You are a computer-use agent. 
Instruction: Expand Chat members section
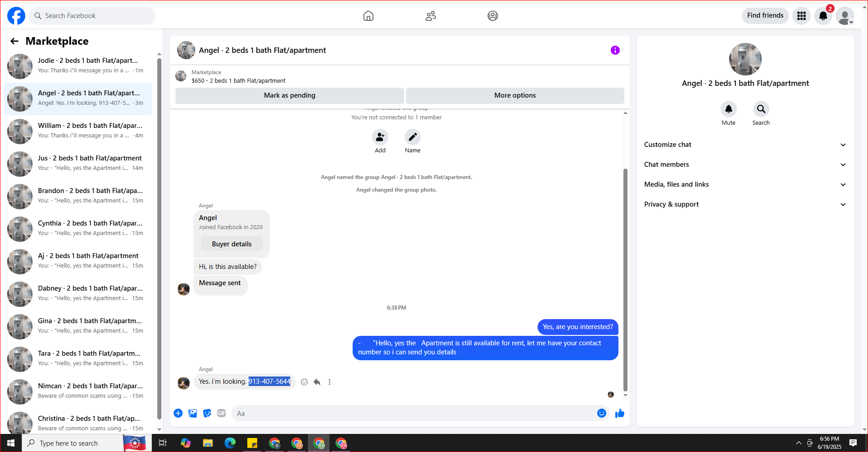click(745, 165)
